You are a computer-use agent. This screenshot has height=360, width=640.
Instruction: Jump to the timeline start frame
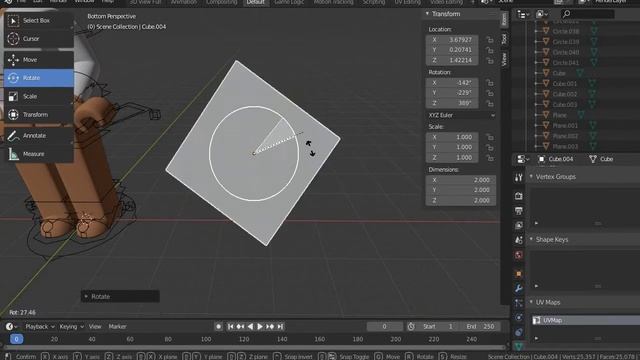pos(230,327)
